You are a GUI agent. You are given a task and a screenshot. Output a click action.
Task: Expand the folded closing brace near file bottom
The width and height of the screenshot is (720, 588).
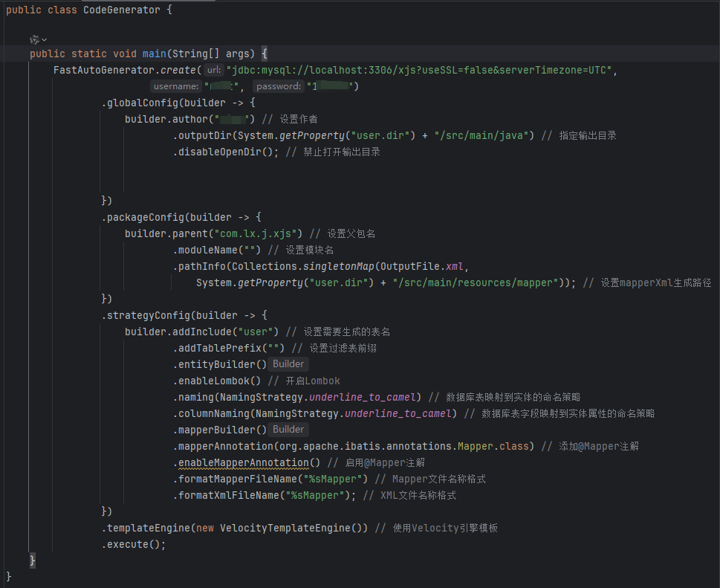pyautogui.click(x=32, y=560)
